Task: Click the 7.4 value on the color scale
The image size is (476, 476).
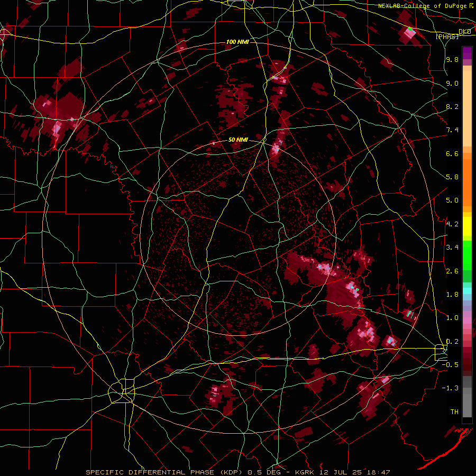Action: pos(452,130)
